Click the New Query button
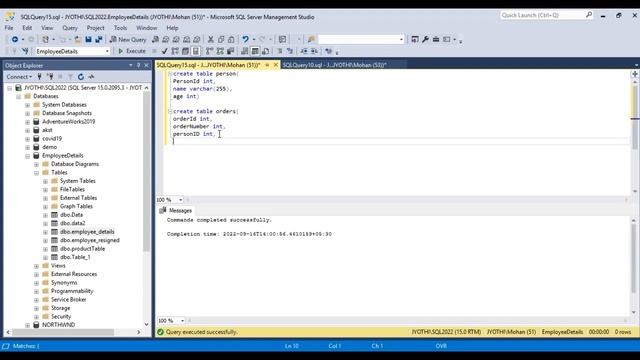 point(128,39)
